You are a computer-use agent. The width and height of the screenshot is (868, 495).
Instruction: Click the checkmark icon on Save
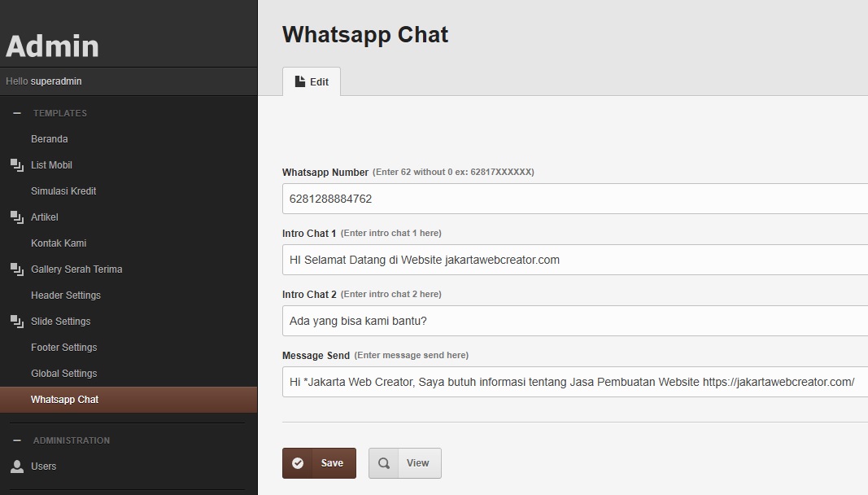(298, 463)
